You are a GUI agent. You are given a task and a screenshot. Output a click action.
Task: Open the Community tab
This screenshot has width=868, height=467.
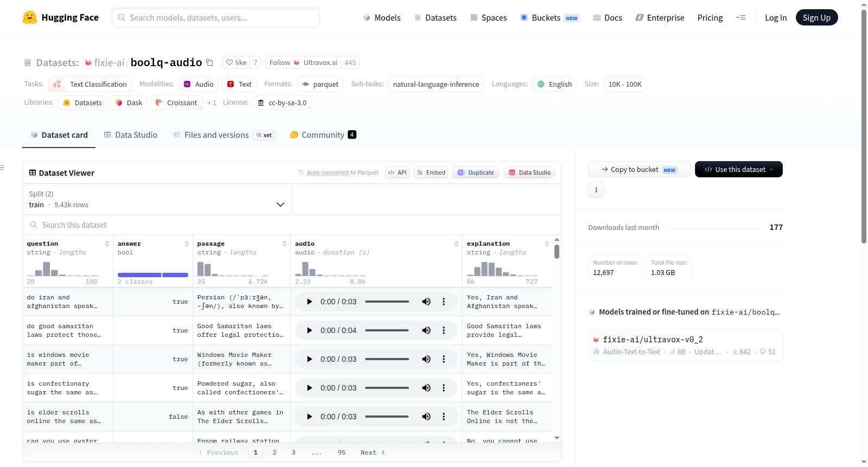coord(323,135)
